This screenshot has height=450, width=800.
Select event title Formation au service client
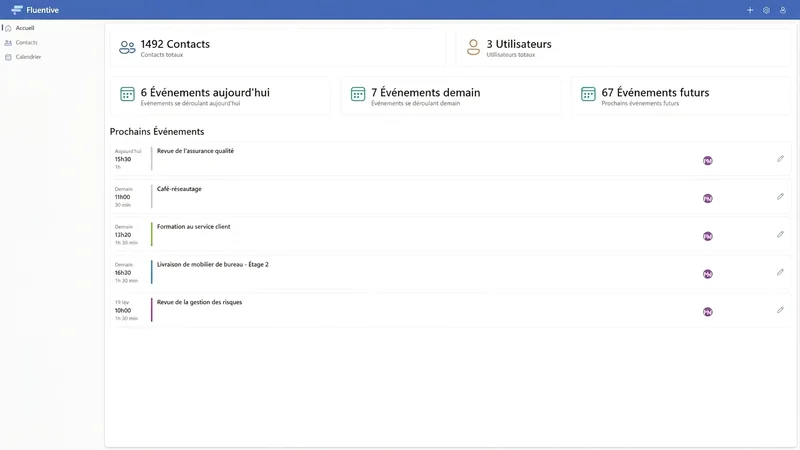pos(193,227)
